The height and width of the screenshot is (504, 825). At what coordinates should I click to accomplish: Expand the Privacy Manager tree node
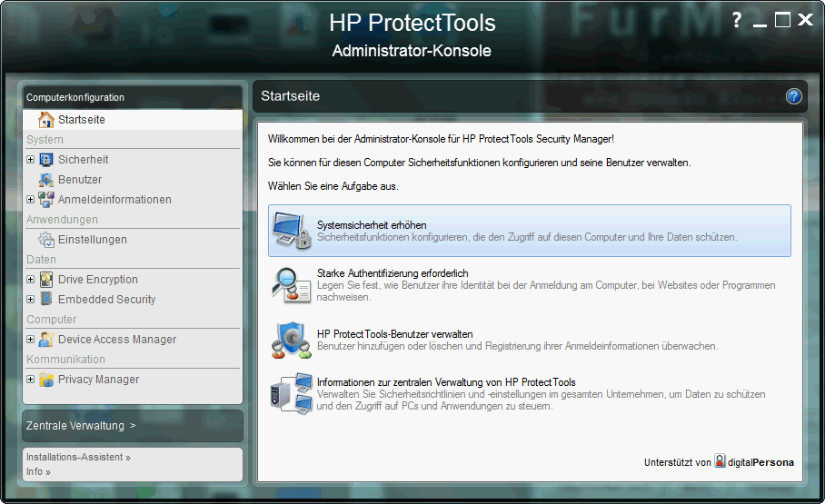click(31, 380)
